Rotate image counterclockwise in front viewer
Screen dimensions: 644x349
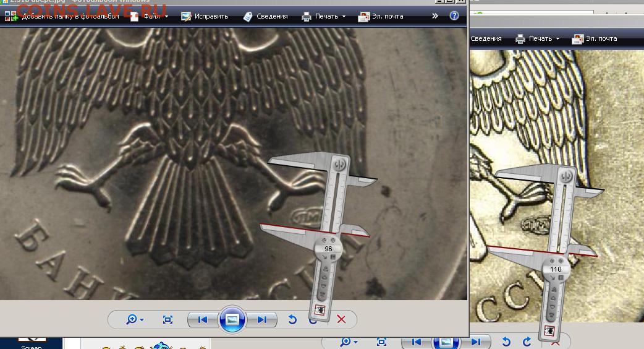[292, 319]
